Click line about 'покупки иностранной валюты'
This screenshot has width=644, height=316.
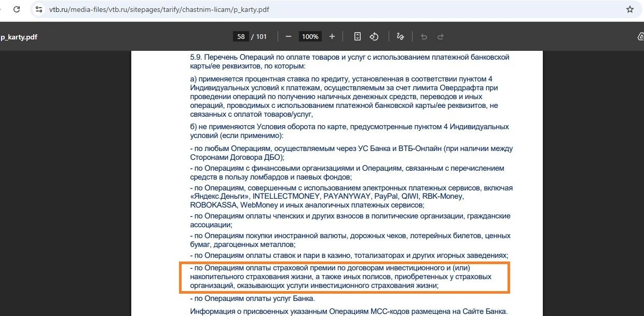pyautogui.click(x=350, y=240)
